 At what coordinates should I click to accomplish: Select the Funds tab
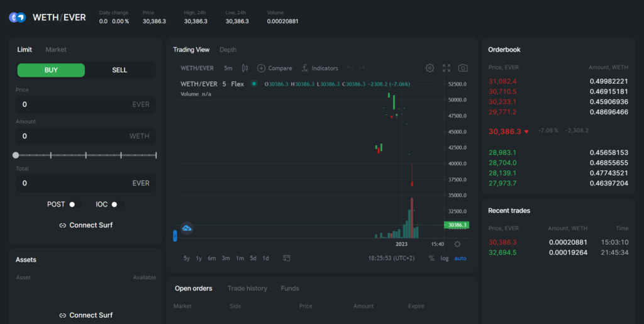pos(290,288)
